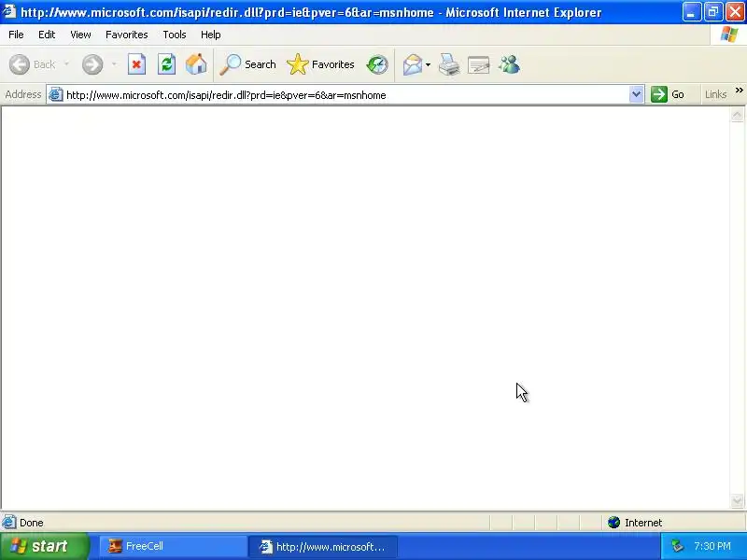Open the File menu

click(x=16, y=35)
